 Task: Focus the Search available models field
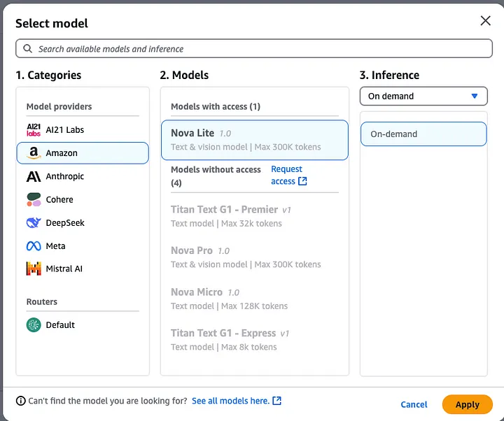(x=254, y=48)
